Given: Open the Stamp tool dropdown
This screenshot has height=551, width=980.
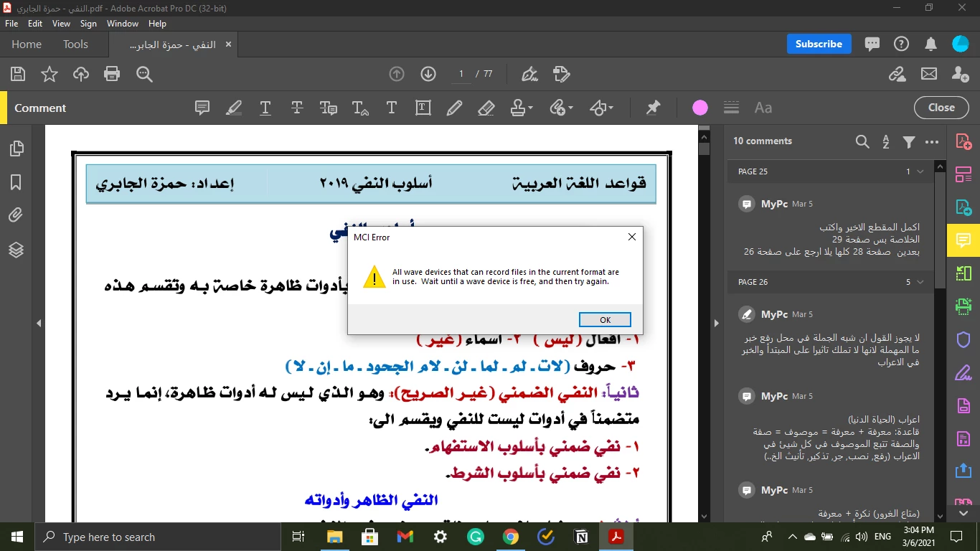Looking at the screenshot, I should click(522, 108).
